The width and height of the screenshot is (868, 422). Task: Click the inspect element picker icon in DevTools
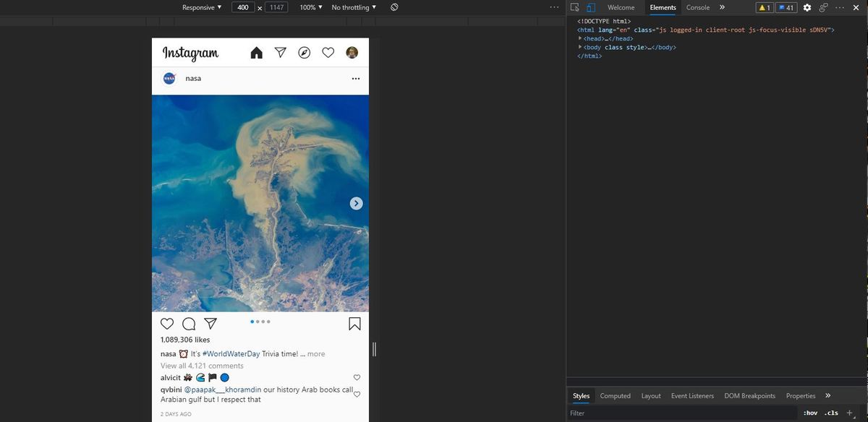point(574,7)
